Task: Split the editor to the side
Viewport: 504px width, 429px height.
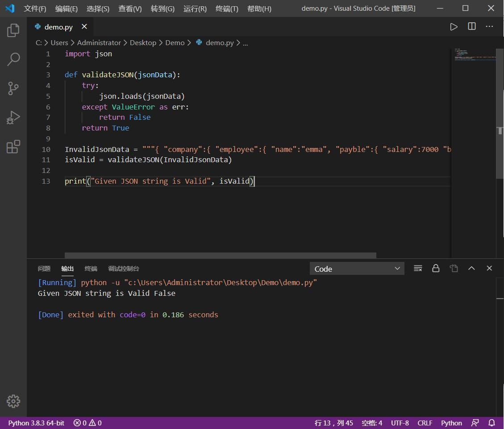Action: 471,26
